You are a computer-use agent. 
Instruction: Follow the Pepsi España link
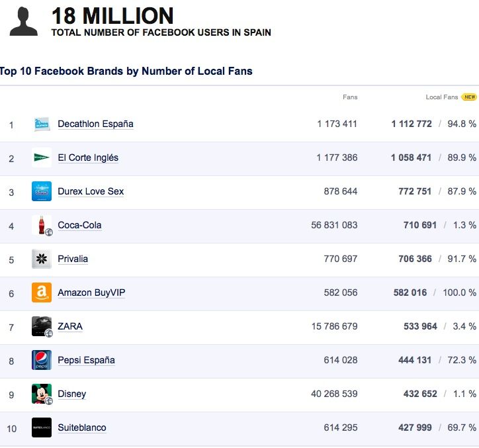click(x=86, y=360)
